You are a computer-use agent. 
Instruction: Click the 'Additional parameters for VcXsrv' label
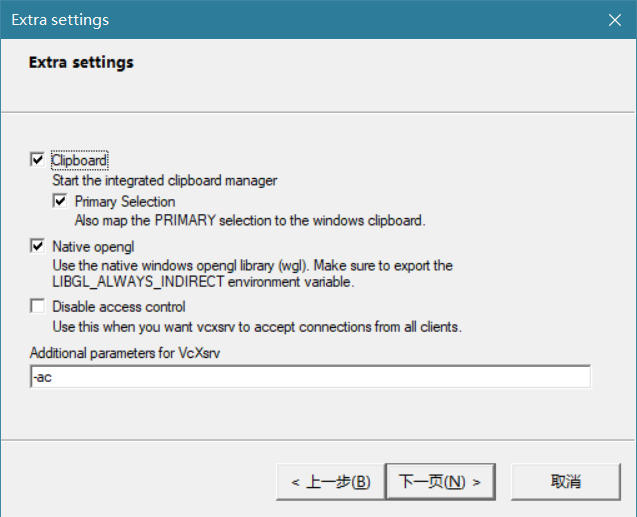[x=125, y=353]
